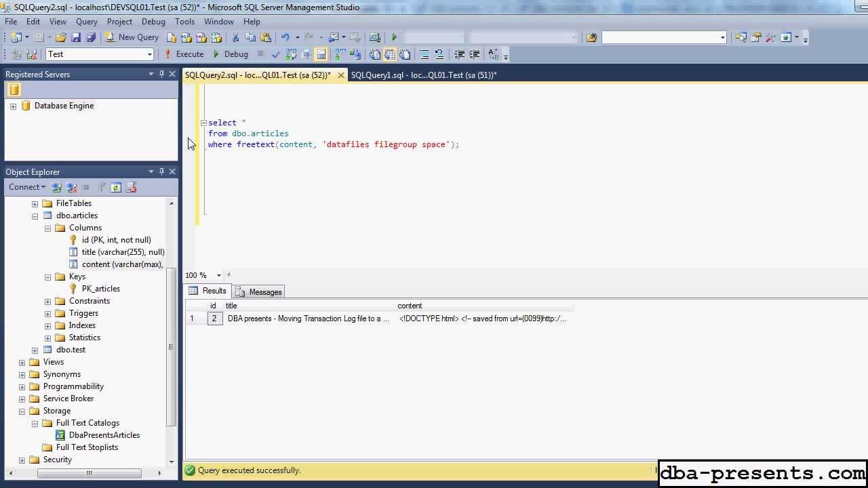Expand the Indexes folder

pos(47,326)
